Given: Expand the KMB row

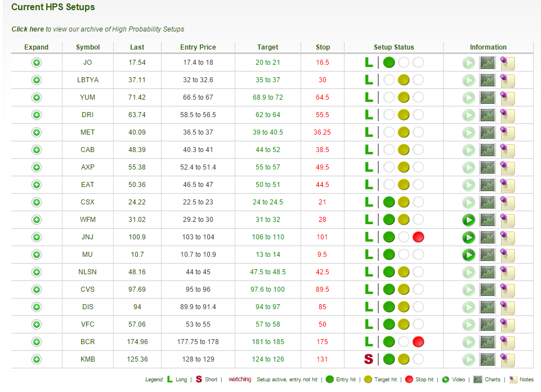Looking at the screenshot, I should pos(37,359).
